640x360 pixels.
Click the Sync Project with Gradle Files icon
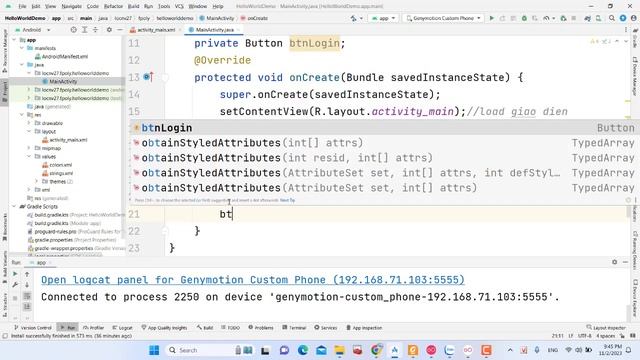pyautogui.click(x=587, y=18)
